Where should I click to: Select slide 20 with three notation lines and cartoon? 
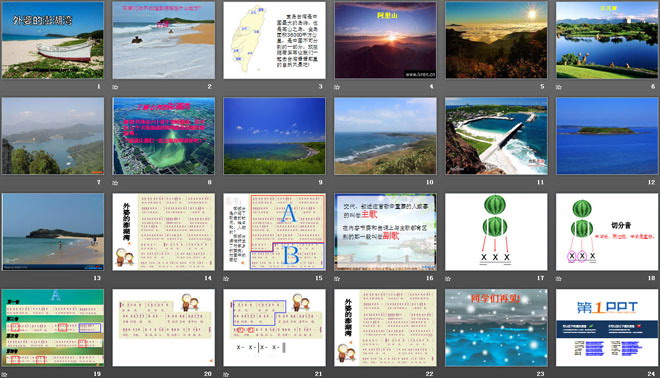tap(163, 327)
